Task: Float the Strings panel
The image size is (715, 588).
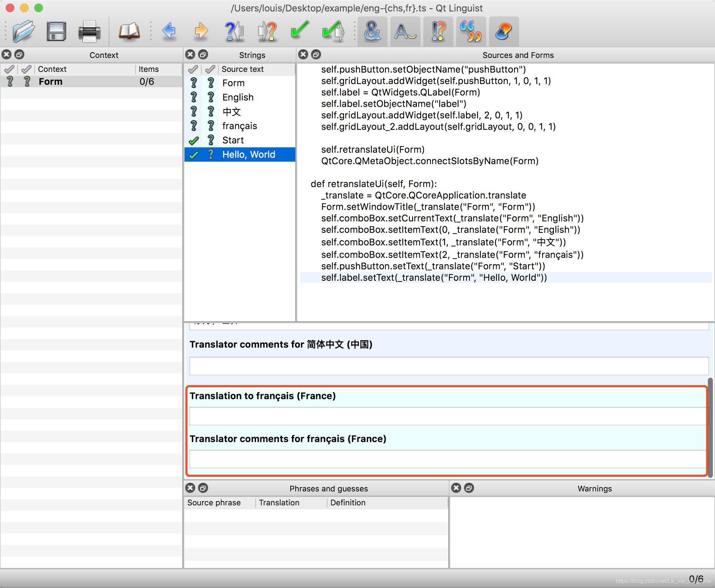Action: click(203, 55)
